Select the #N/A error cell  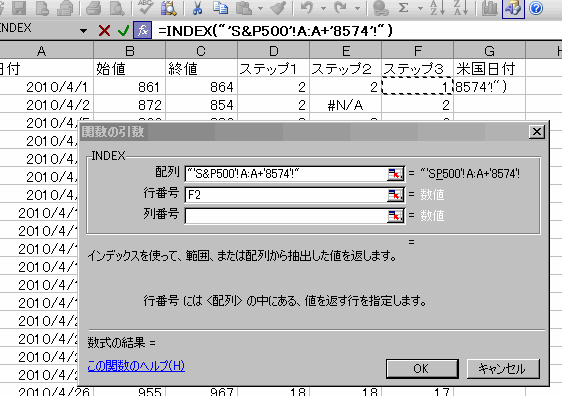(346, 105)
